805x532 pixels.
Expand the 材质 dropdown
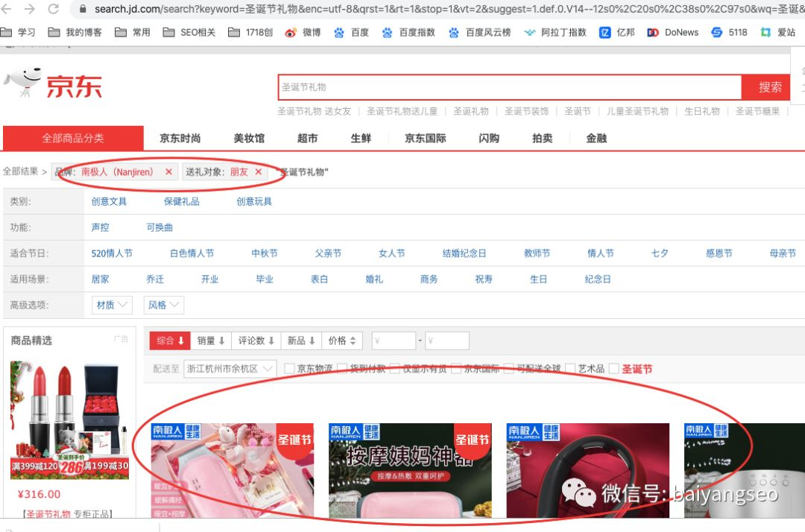click(x=112, y=305)
